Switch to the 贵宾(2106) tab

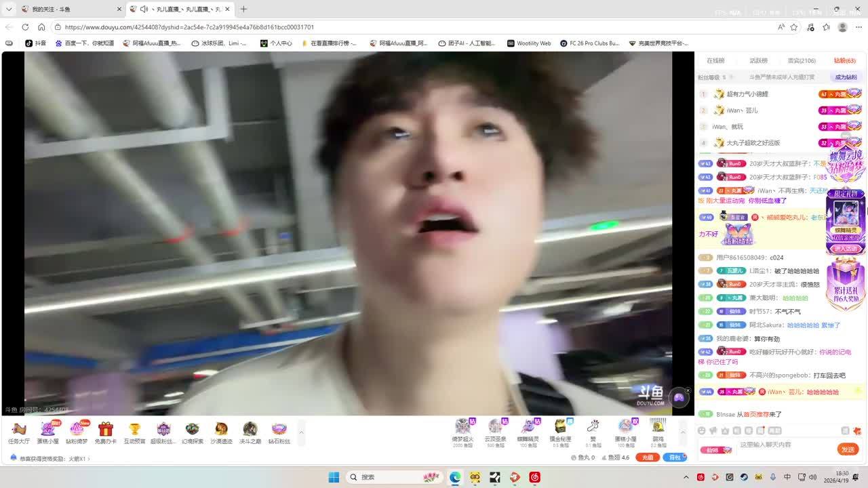pyautogui.click(x=801, y=61)
